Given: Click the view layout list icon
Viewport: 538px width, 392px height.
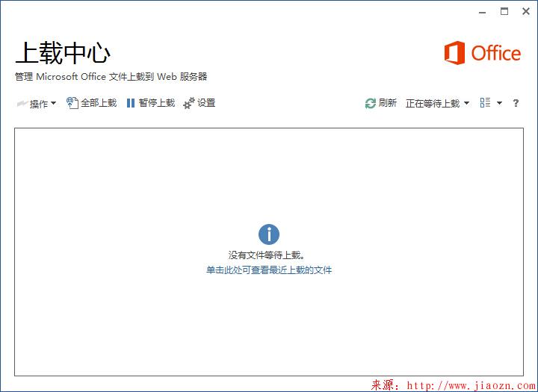Looking at the screenshot, I should pyautogui.click(x=485, y=102).
